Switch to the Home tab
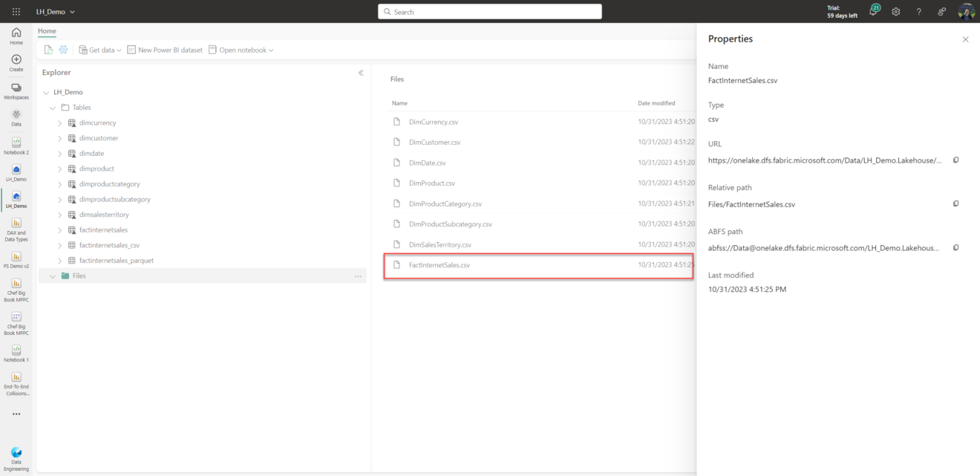The width and height of the screenshot is (980, 476). point(47,30)
